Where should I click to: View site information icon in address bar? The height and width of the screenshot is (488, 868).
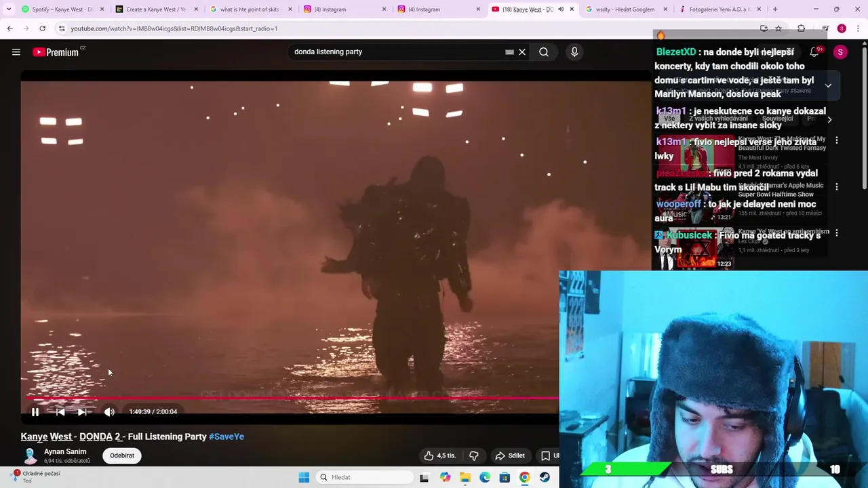62,28
